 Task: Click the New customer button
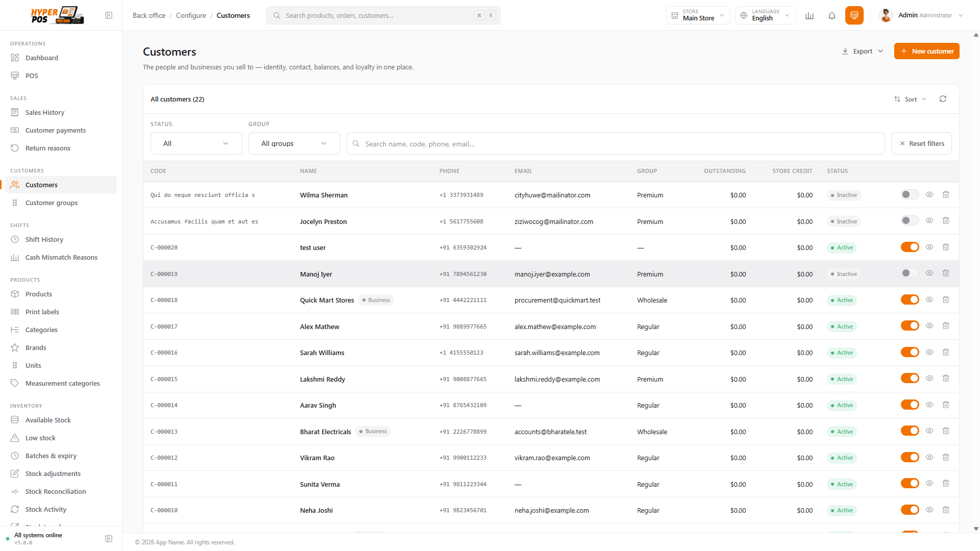(926, 51)
